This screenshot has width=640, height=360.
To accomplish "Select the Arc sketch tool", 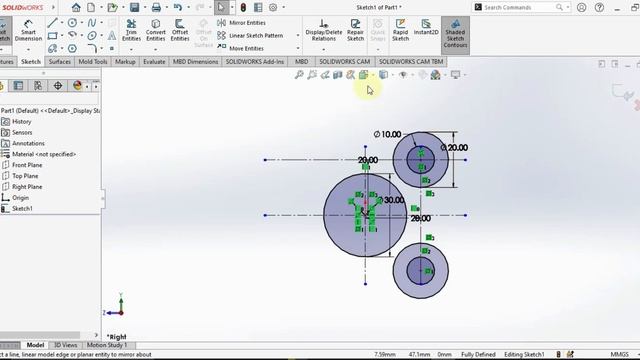I will [72, 35].
